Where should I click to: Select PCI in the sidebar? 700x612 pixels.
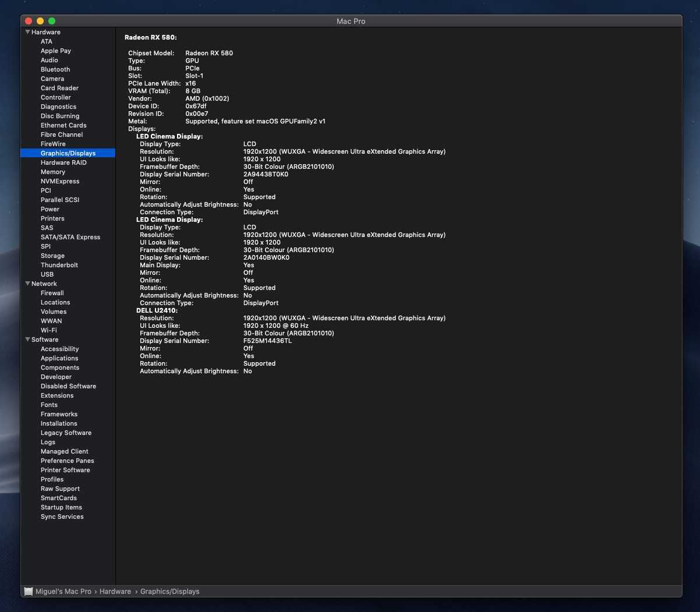[46, 190]
